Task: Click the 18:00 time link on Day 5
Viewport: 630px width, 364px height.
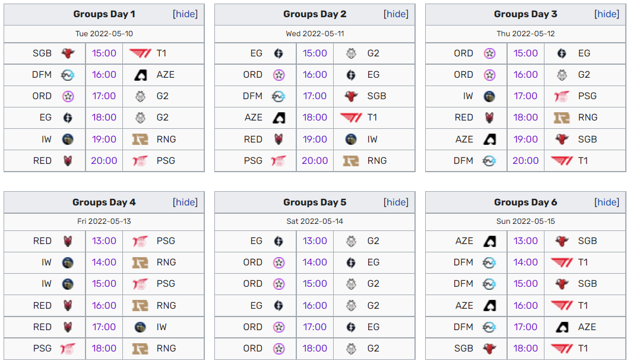Action: pos(315,349)
